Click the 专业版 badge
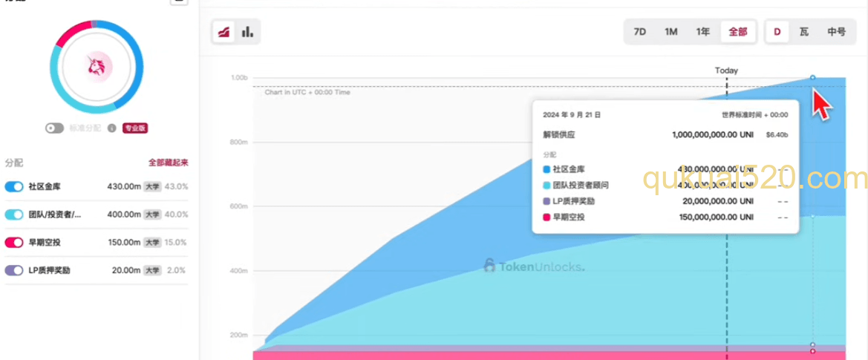868x360 pixels. click(x=135, y=128)
